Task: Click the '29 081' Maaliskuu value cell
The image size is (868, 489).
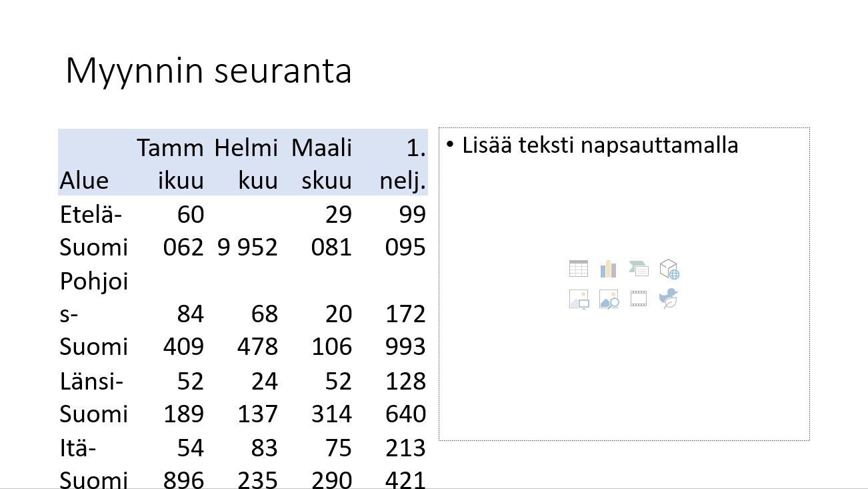Action: point(318,230)
